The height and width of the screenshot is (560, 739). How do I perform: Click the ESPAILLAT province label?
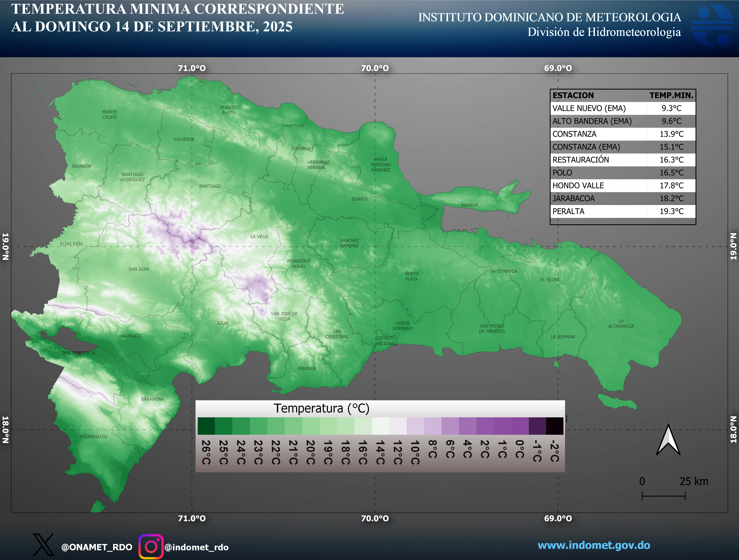[x=303, y=148]
